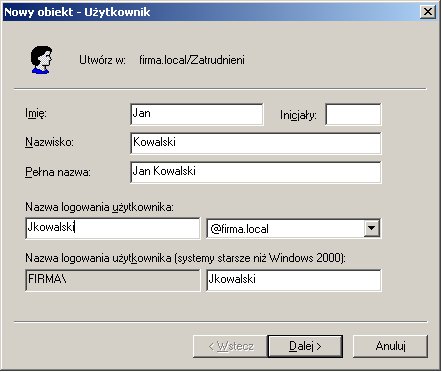
Task: Open the @firma.local domain dropdown arrow
Action: click(371, 229)
